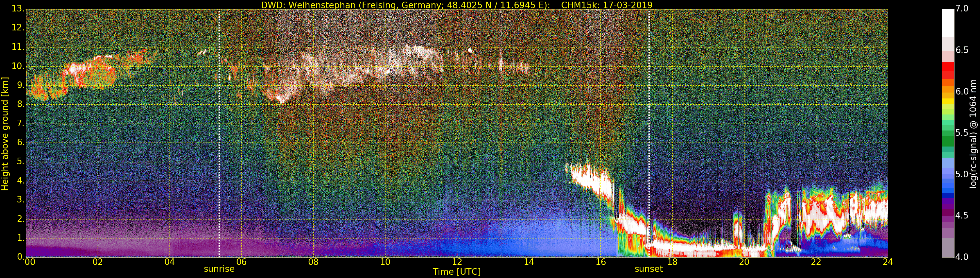980x278 pixels.
Task: Click the time axis tick label '18'
Action: pos(673,262)
